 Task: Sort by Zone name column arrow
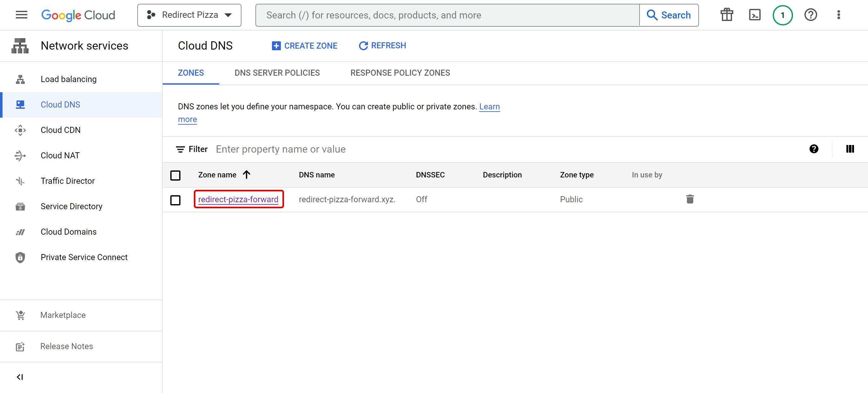point(246,175)
